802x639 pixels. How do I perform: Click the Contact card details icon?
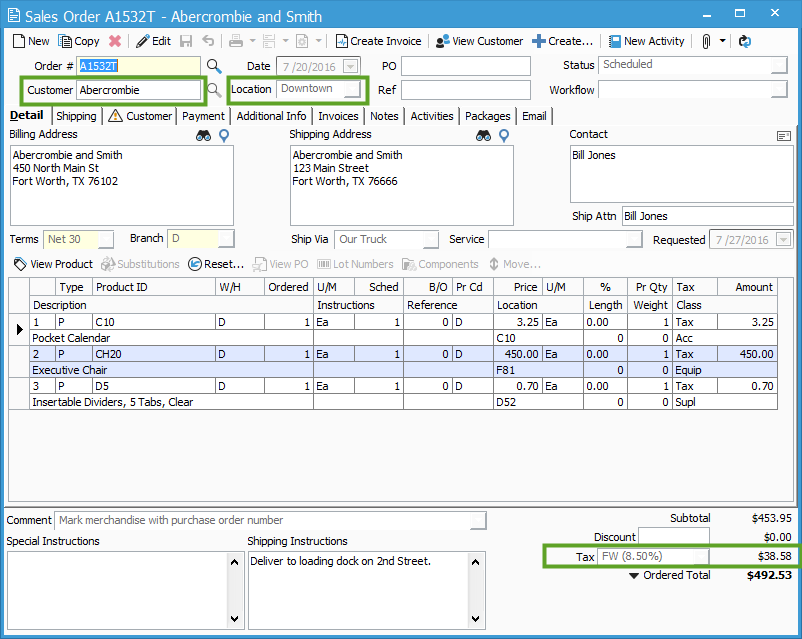(784, 136)
